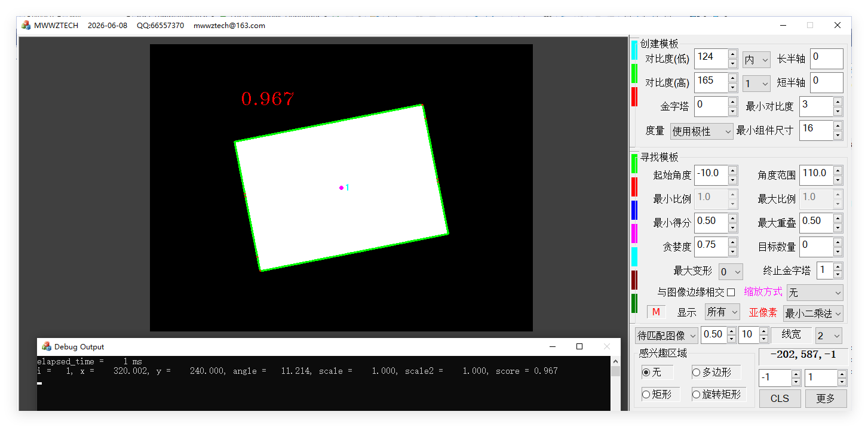The height and width of the screenshot is (427, 868).
Task: Toggle the 与图像边缘相交 checkbox
Action: point(731,292)
